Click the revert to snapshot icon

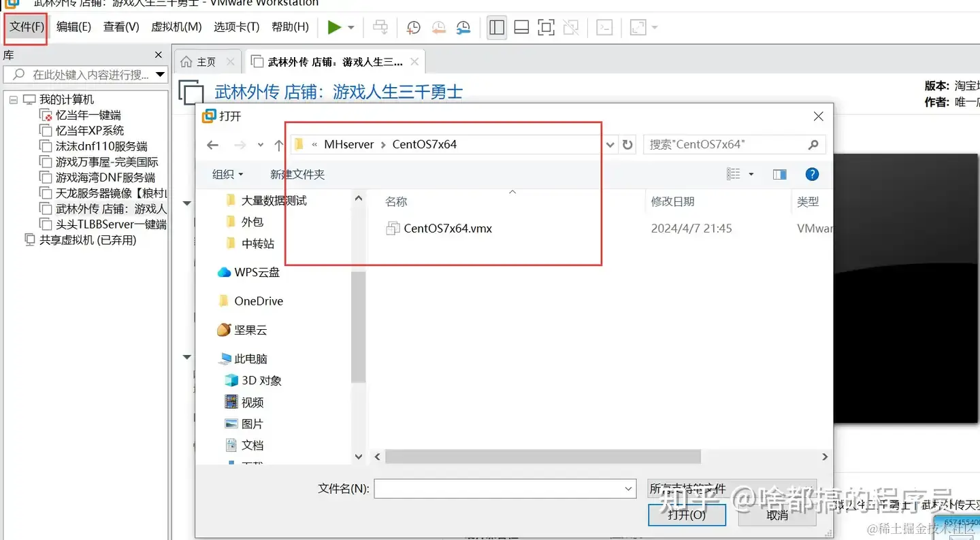(438, 27)
